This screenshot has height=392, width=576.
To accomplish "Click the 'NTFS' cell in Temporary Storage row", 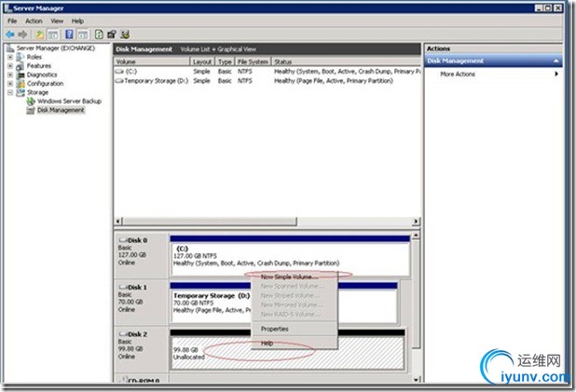I will (x=244, y=81).
